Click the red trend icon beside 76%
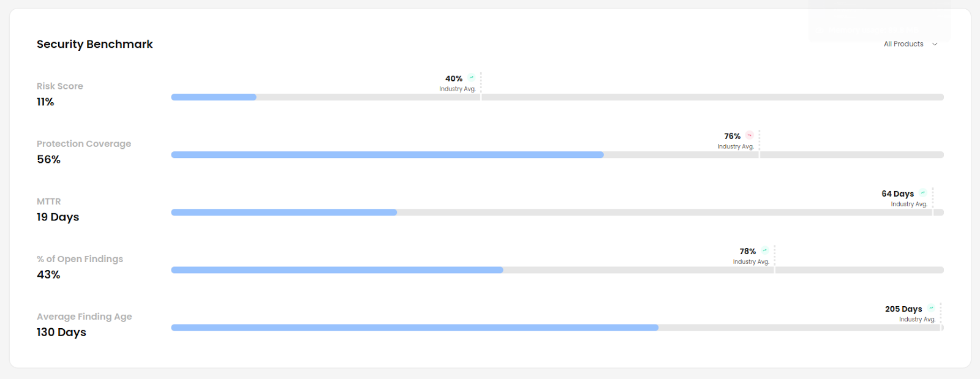This screenshot has height=379, width=980. tap(750, 135)
